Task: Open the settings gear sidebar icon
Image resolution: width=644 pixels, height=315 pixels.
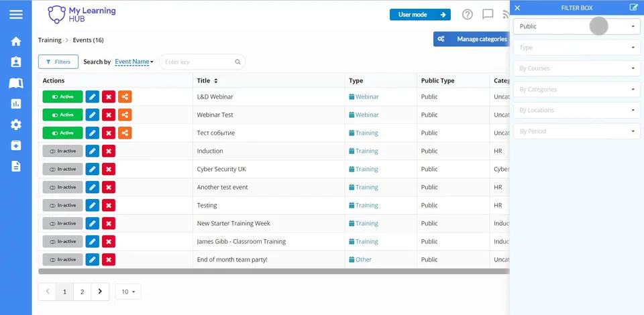Action: (x=16, y=125)
